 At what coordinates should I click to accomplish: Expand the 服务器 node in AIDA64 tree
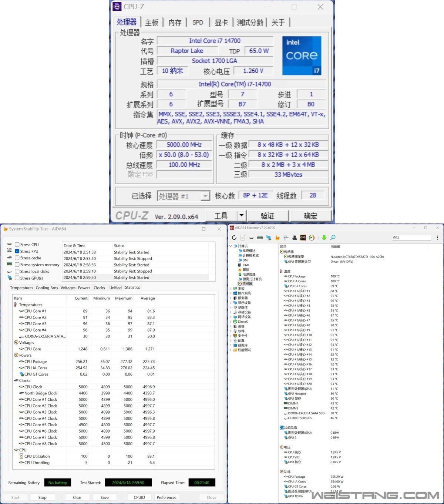tap(231, 298)
